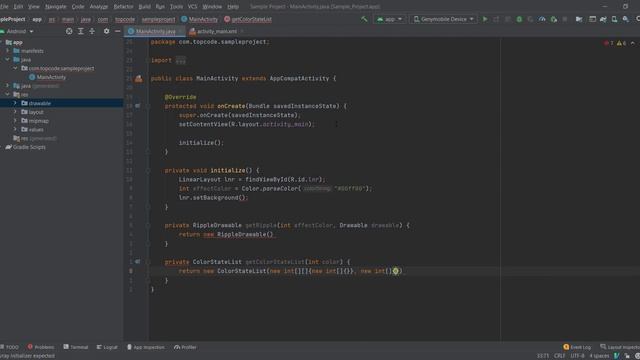Open the SDK Manager icon
This screenshot has height=360, width=640.
point(626,19)
